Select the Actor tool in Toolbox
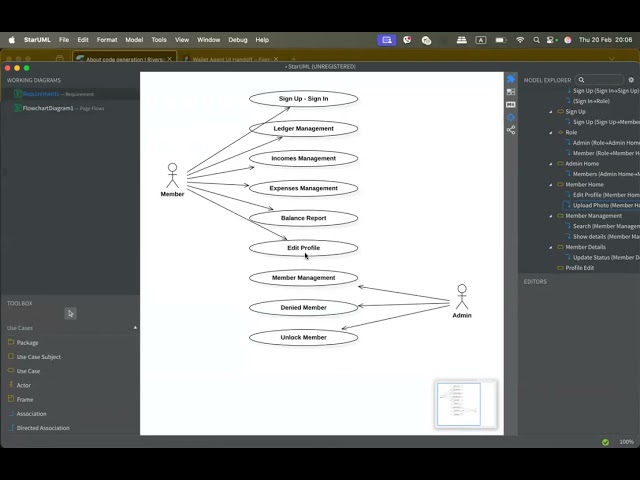The image size is (640, 480). 24,385
